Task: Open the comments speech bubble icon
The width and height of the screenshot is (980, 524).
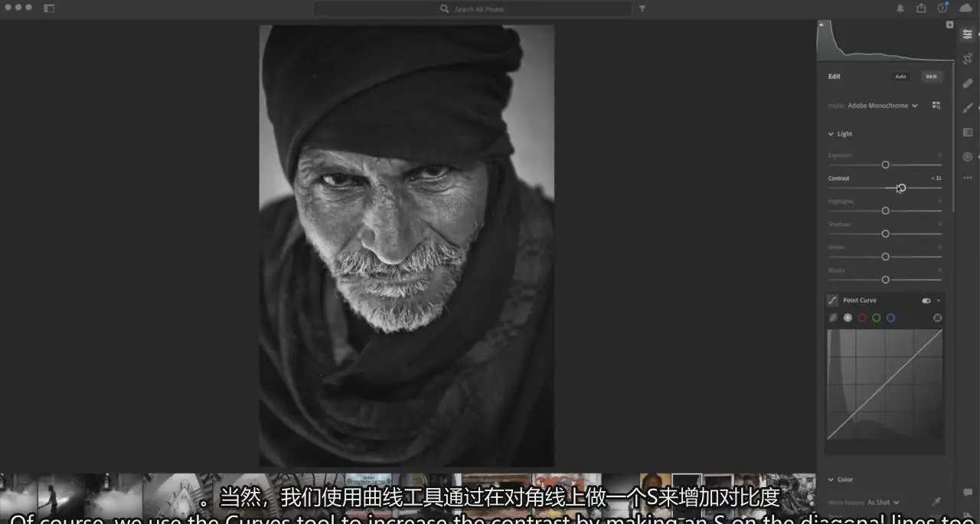Action: [x=967, y=492]
